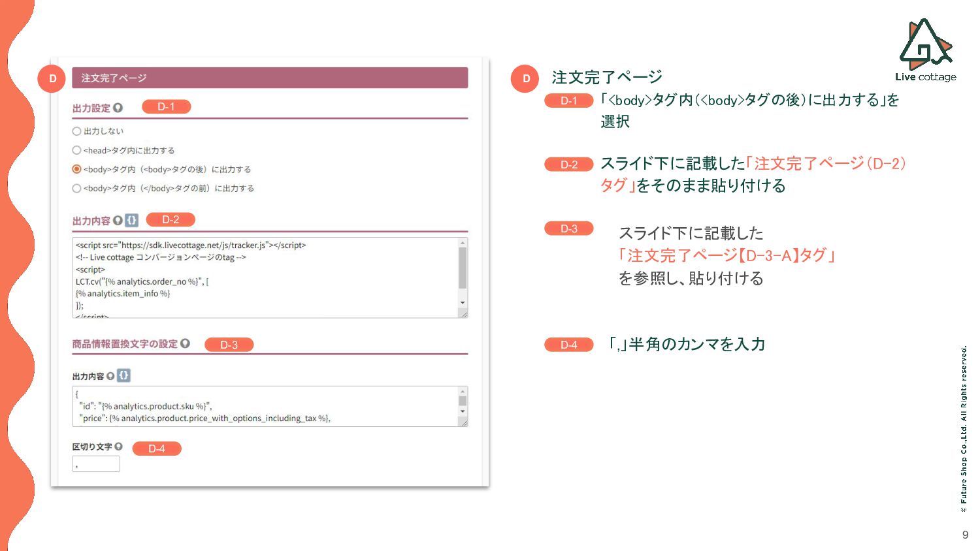Click the 商品情報置換文字の設定 heading
Screen dimensions: 980x551
coord(125,344)
